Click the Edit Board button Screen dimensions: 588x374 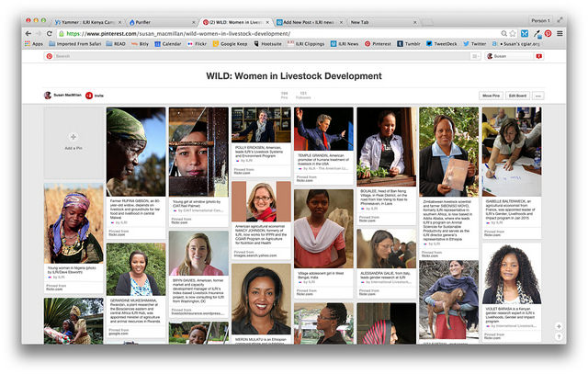[517, 96]
